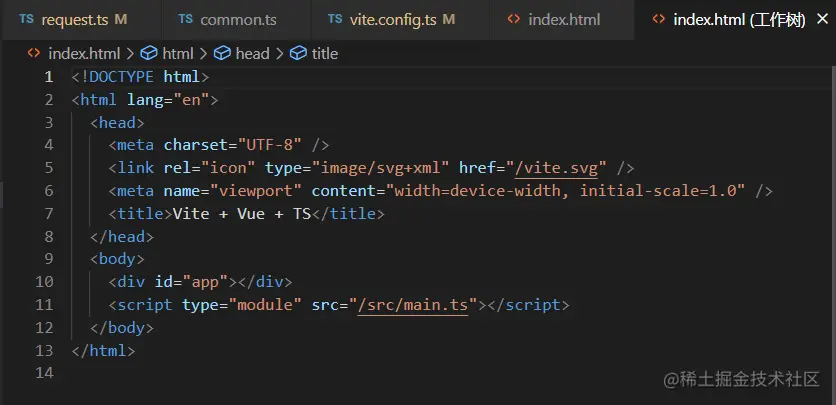This screenshot has height=405, width=836.
Task: Expand chevron after index.html breadcrumb
Action: [131, 54]
